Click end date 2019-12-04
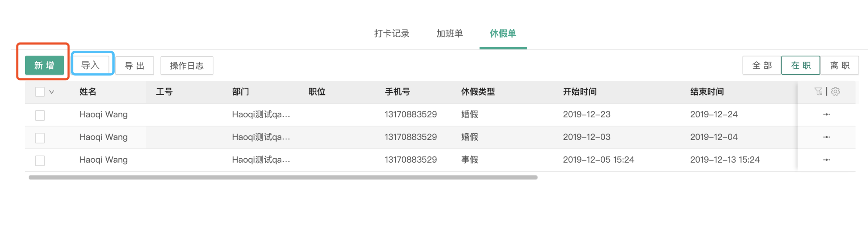The height and width of the screenshot is (238, 868). 714,137
